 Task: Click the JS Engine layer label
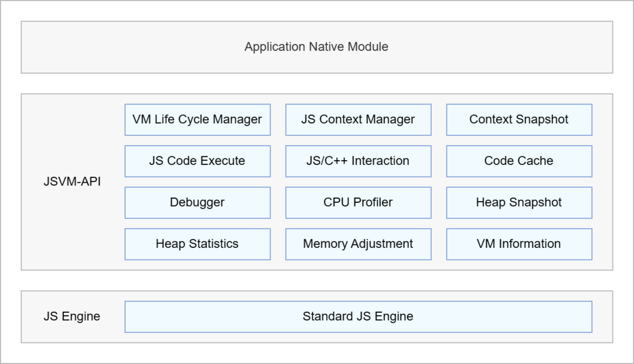click(x=72, y=316)
